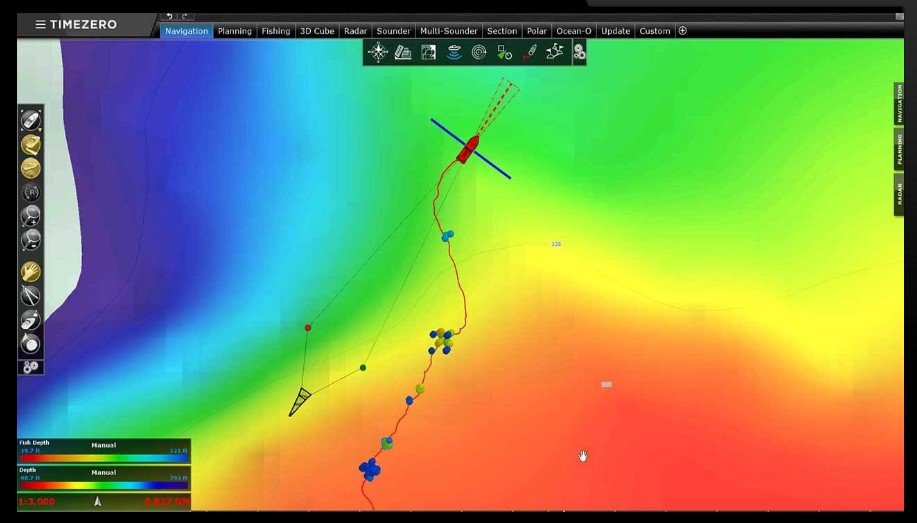The image size is (917, 523).
Task: Expand the Radar side panel on right
Action: click(899, 194)
